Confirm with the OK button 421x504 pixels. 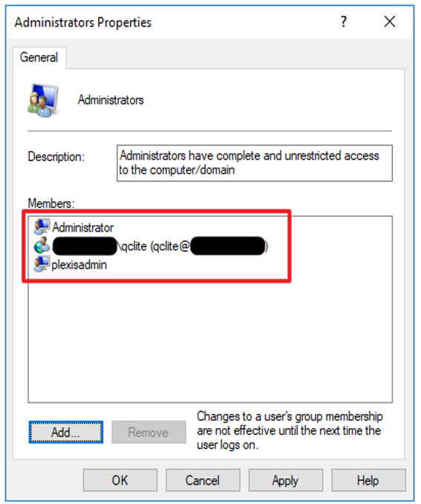[x=120, y=480]
